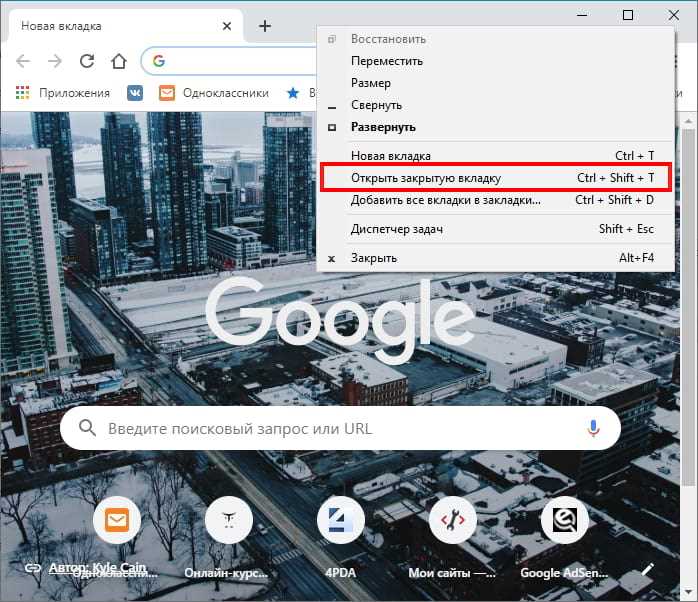Choose Восстановить in the window menu
This screenshot has width=698, height=602.
click(495, 39)
